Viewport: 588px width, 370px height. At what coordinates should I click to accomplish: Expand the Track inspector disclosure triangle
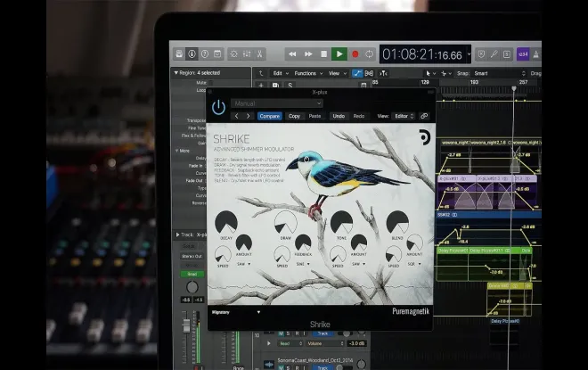[x=178, y=234]
